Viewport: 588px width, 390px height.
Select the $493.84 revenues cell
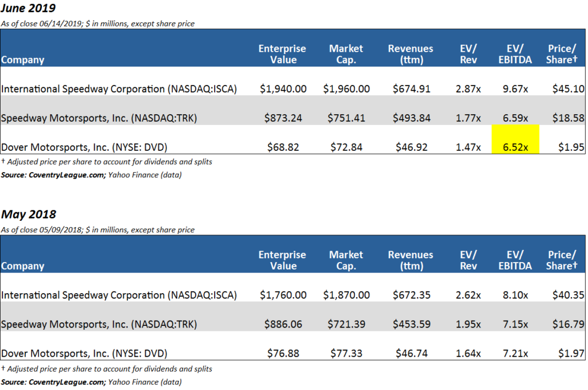coord(411,118)
